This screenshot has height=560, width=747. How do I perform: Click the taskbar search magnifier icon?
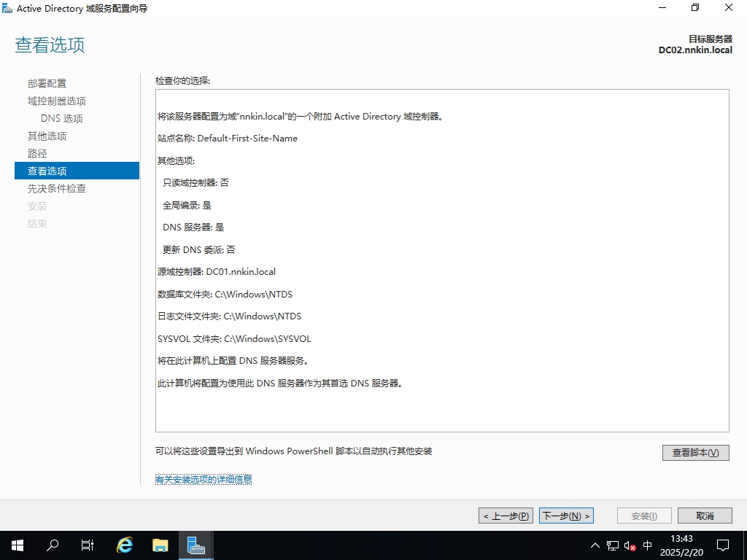click(x=53, y=545)
